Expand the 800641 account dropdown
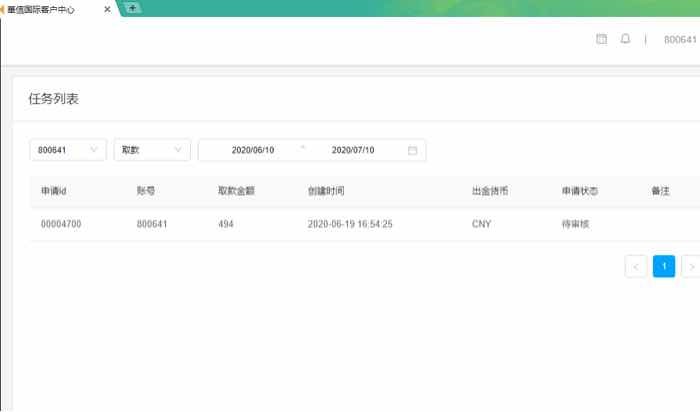The height and width of the screenshot is (412, 700). point(68,150)
